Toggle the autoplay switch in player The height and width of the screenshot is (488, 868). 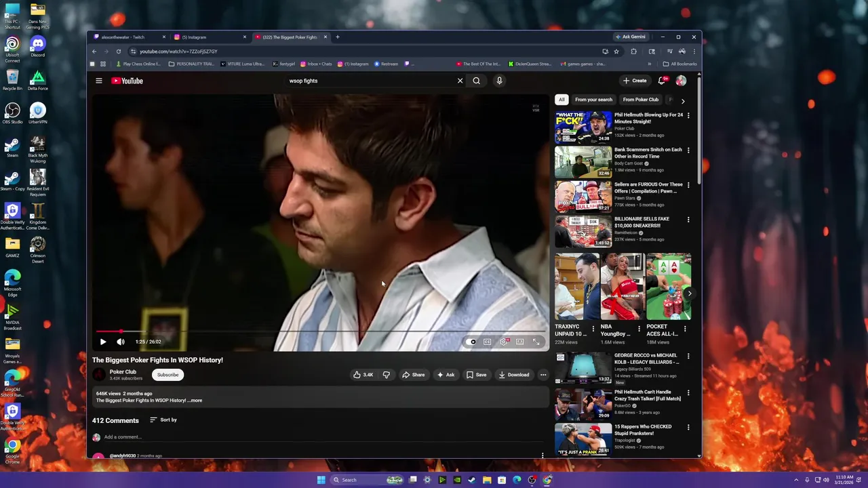coord(472,342)
